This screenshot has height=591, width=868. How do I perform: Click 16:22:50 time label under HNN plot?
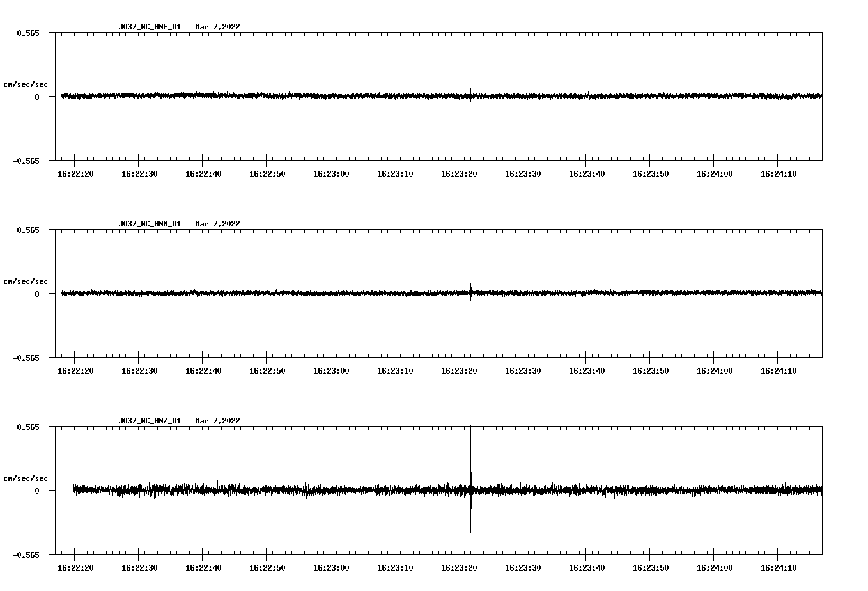267,370
